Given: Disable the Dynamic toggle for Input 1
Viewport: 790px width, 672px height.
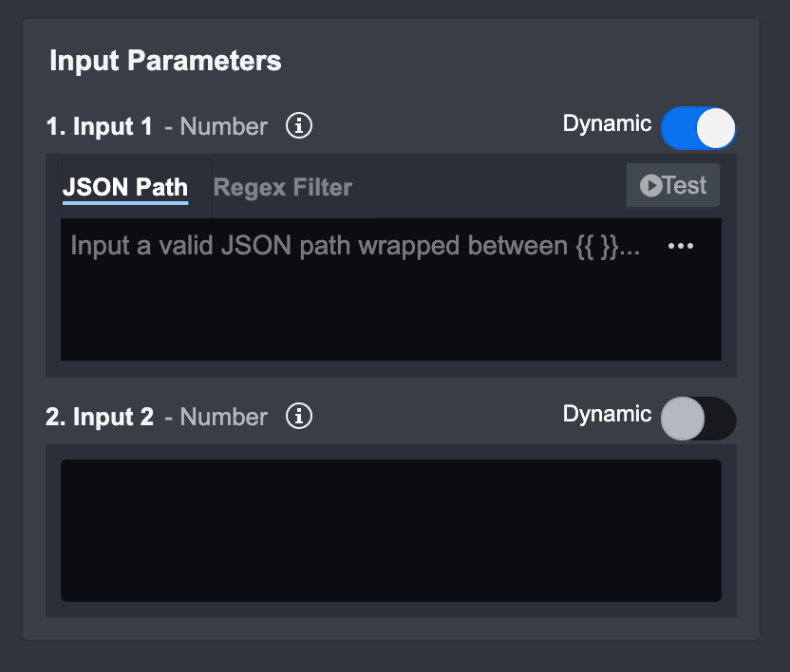Looking at the screenshot, I should [x=698, y=128].
